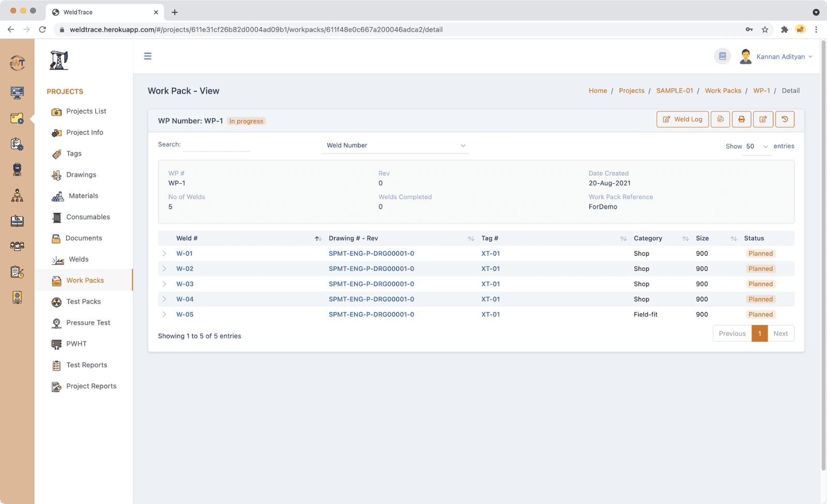Screen dimensions: 827x504
Task: Expand the W-03 weld row
Action: tap(164, 284)
